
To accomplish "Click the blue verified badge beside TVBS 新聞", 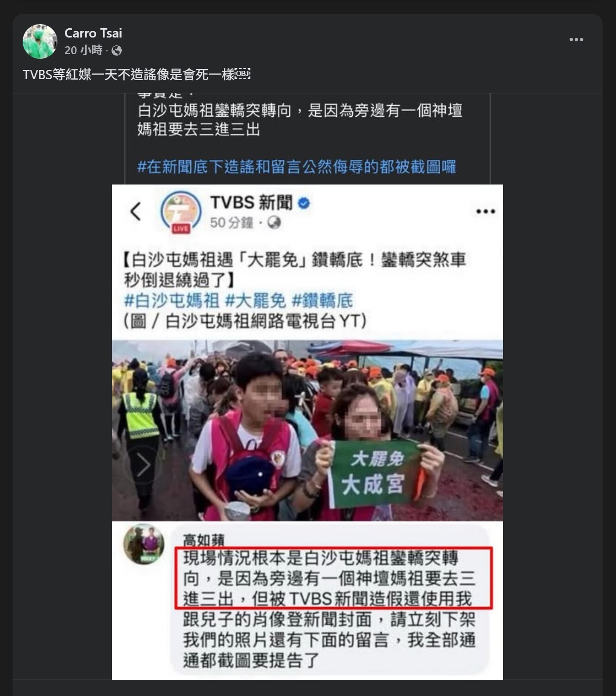I will 304,203.
